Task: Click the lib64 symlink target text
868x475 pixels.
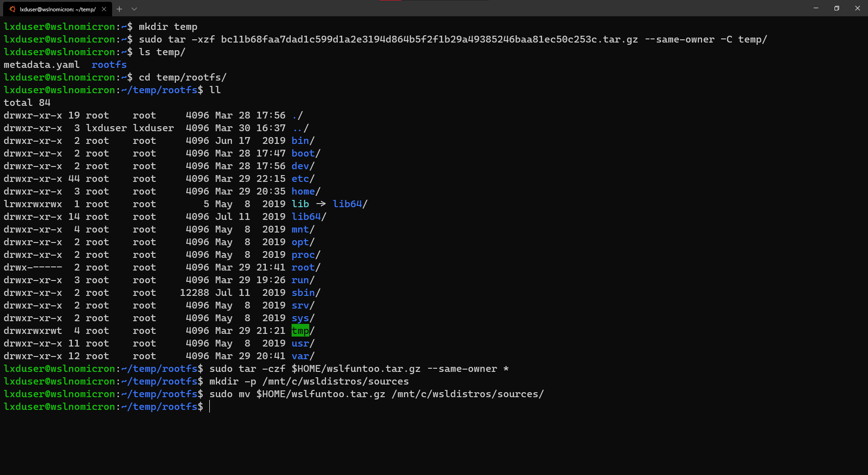Action: coord(347,204)
